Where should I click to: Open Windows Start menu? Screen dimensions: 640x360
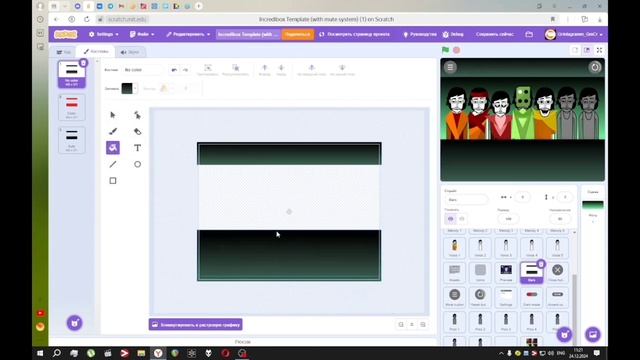click(40, 353)
